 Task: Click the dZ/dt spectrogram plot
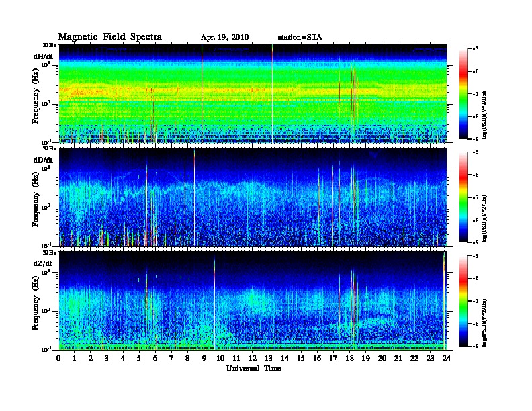point(253,301)
